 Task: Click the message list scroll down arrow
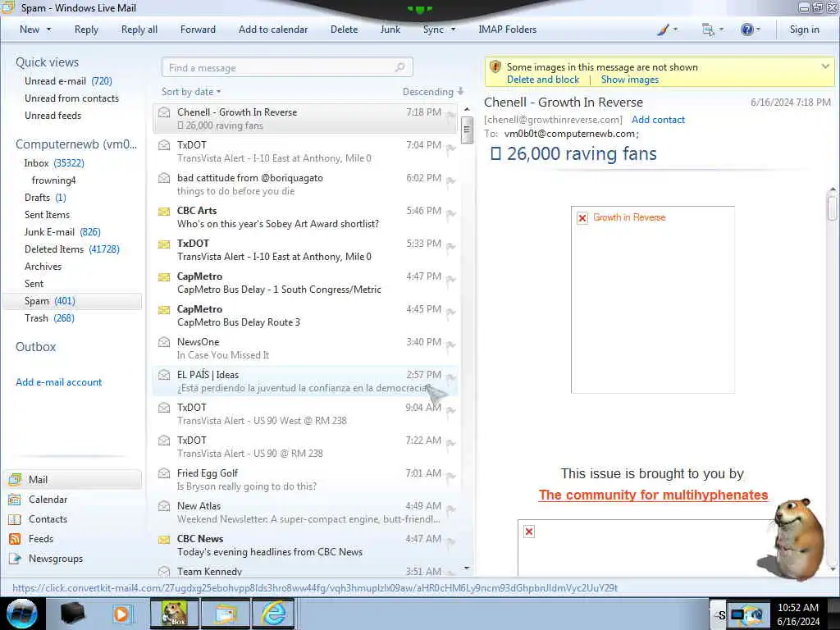(467, 568)
